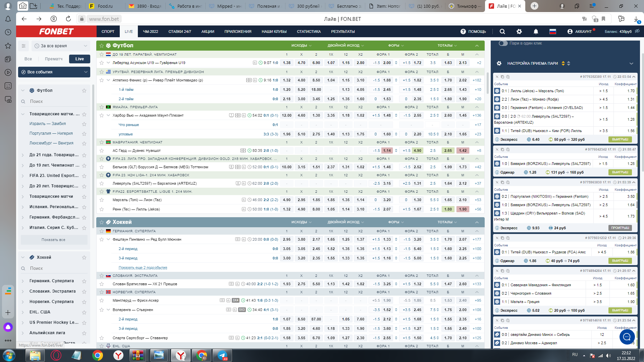The height and width of the screenshot is (362, 644).
Task: Go to Акции in top menu
Action: pos(208,32)
